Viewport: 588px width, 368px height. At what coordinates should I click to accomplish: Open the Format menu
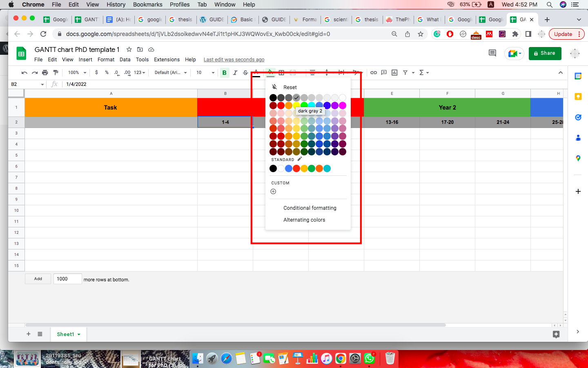[x=106, y=59]
